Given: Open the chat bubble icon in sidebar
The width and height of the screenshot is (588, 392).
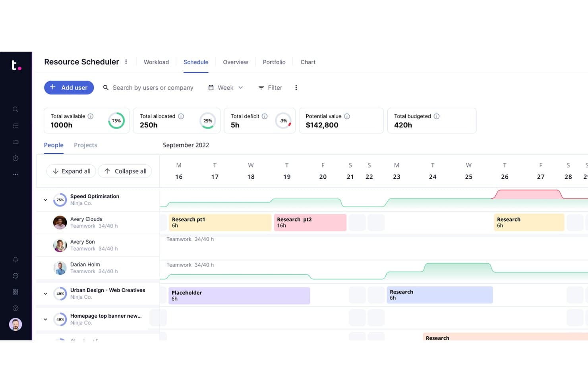Looking at the screenshot, I should click(x=15, y=276).
